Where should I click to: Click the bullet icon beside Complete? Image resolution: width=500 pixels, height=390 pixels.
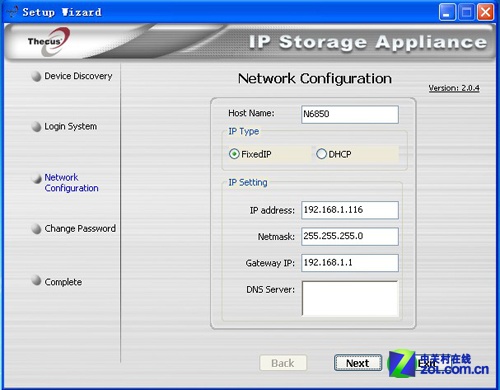pyautogui.click(x=36, y=280)
